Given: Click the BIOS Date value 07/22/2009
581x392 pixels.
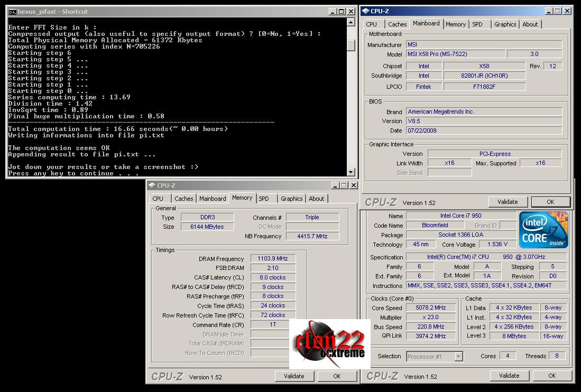Looking at the screenshot, I should click(484, 130).
